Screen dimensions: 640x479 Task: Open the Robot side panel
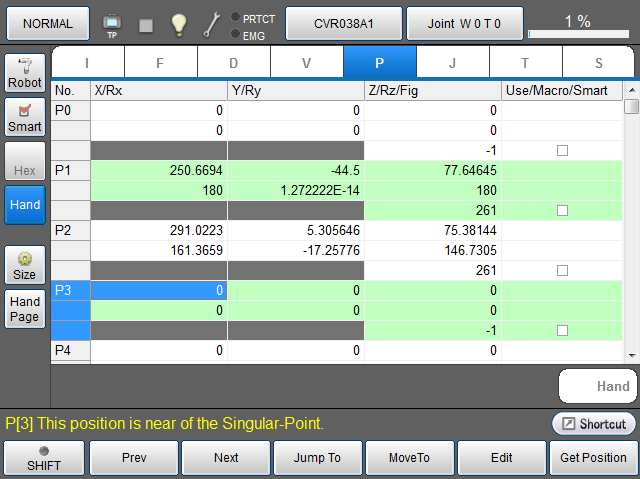pos(25,73)
